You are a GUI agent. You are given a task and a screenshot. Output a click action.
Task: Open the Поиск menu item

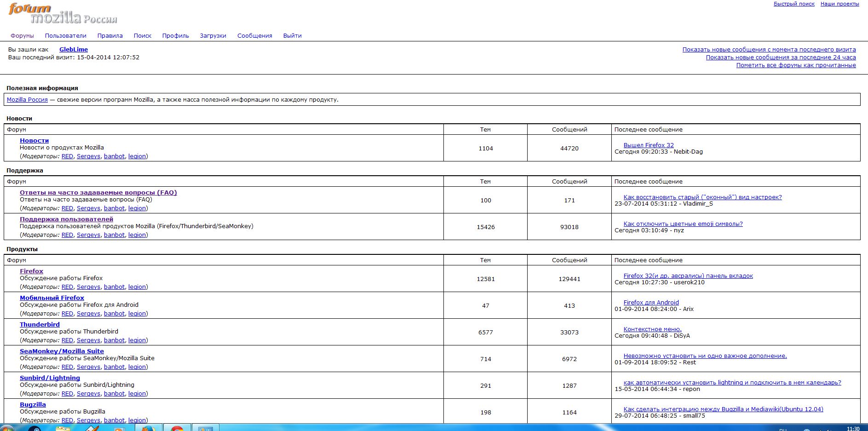pos(143,35)
